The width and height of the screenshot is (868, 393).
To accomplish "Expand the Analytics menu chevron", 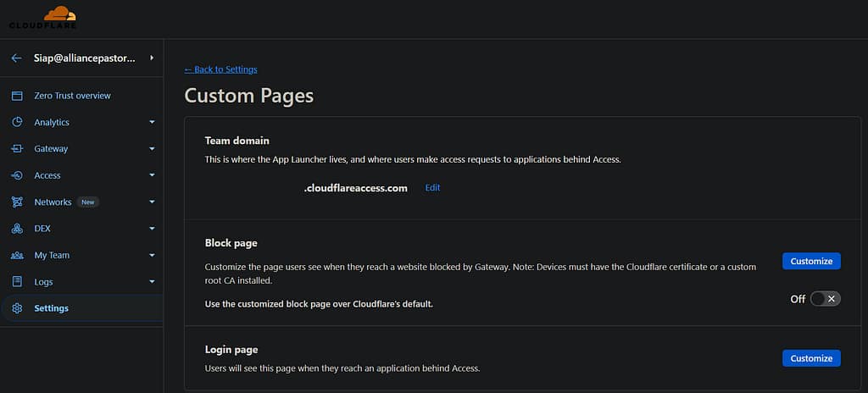I will [152, 122].
